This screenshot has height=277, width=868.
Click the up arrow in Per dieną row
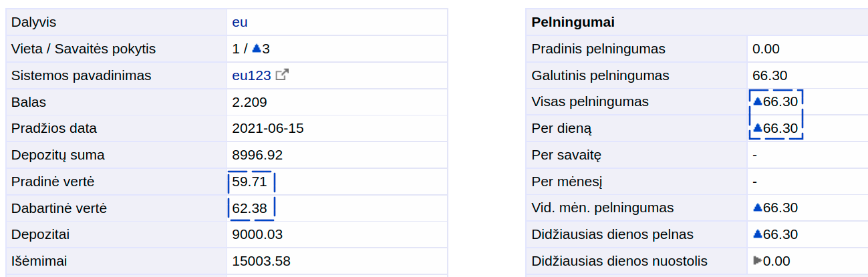click(x=757, y=128)
